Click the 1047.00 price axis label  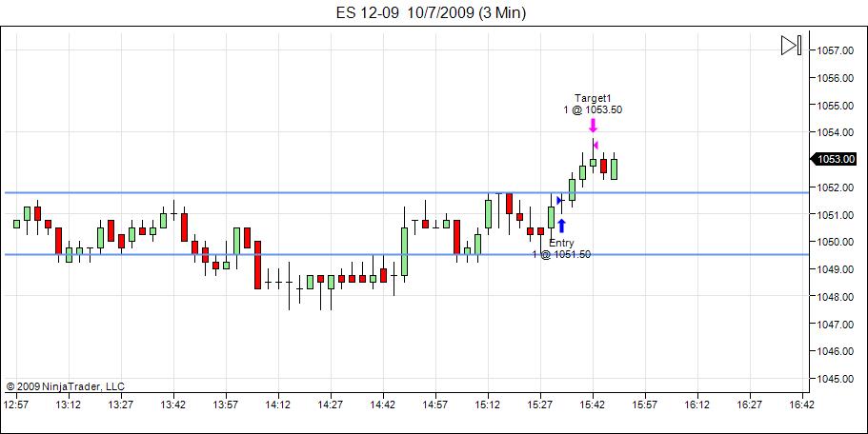click(x=835, y=324)
